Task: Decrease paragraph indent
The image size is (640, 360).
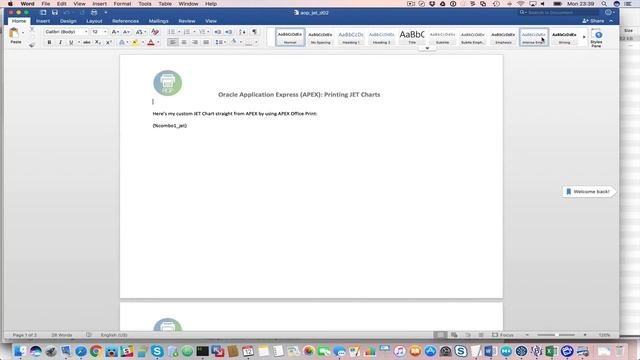Action: (x=218, y=32)
